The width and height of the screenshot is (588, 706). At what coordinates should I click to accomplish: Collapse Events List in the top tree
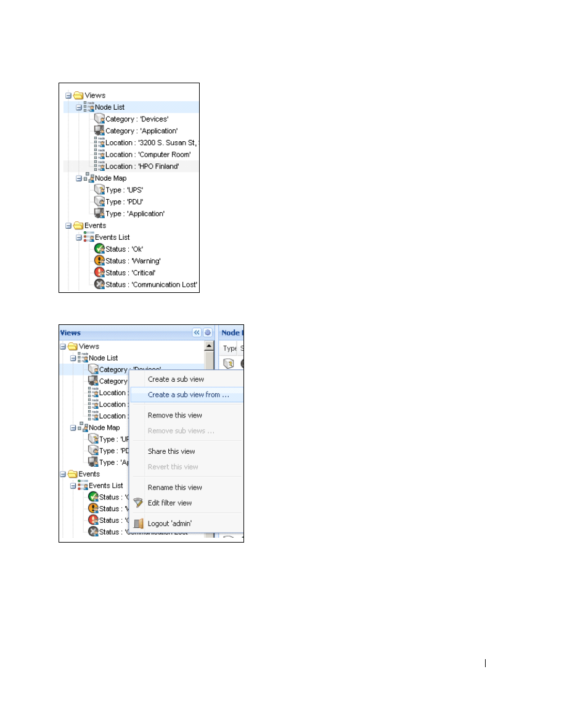pos(79,237)
